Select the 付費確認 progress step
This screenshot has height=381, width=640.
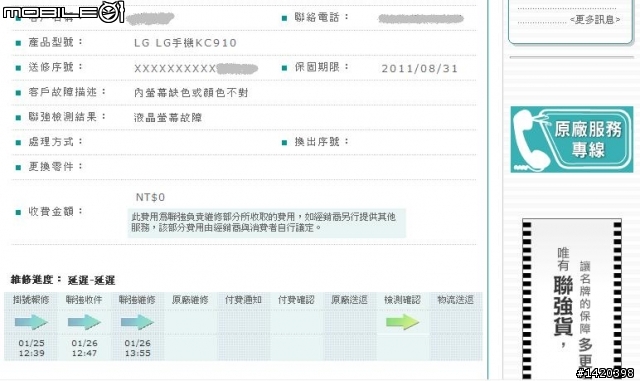coord(296,300)
